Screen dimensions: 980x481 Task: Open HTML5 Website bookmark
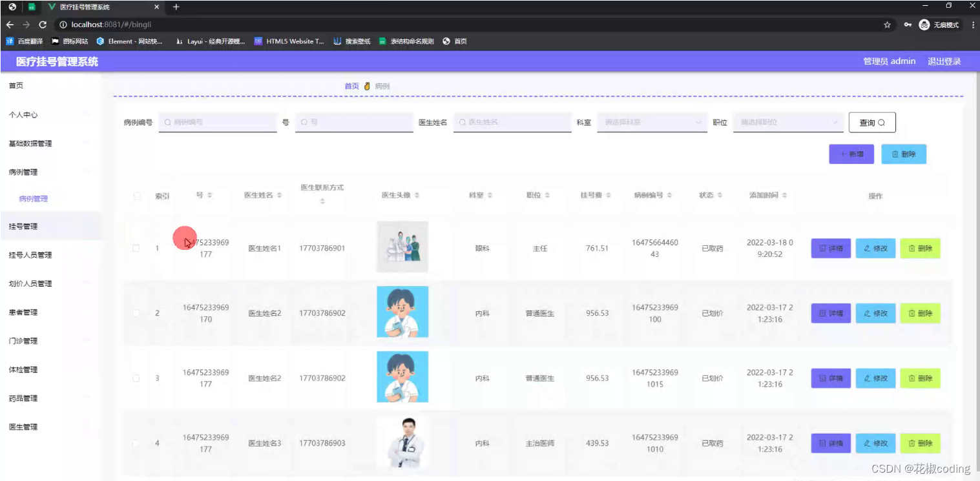point(289,41)
